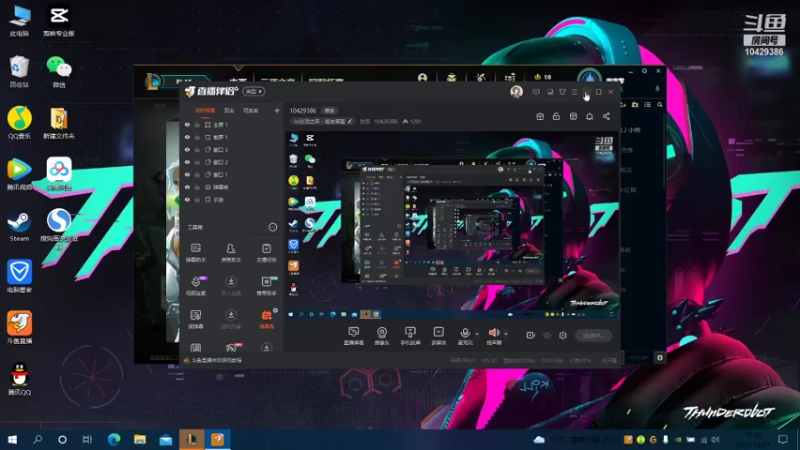Add a 手机投屏 phone casting source
The width and height of the screenshot is (800, 450).
(x=410, y=336)
